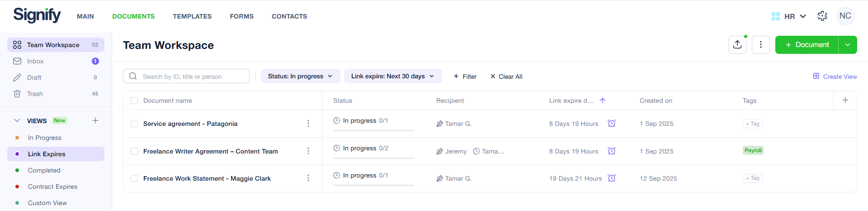Switch to the Templates tab

pyautogui.click(x=192, y=16)
